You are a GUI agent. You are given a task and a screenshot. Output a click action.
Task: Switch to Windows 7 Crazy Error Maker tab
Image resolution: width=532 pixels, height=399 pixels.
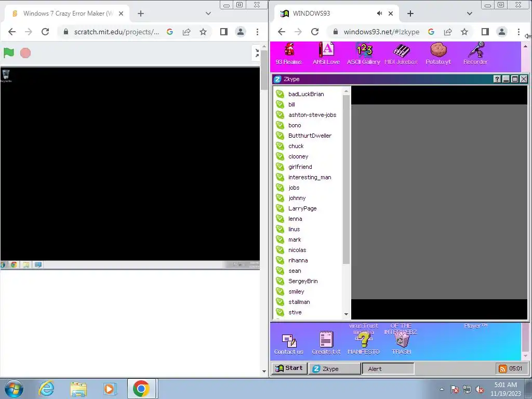[67, 13]
